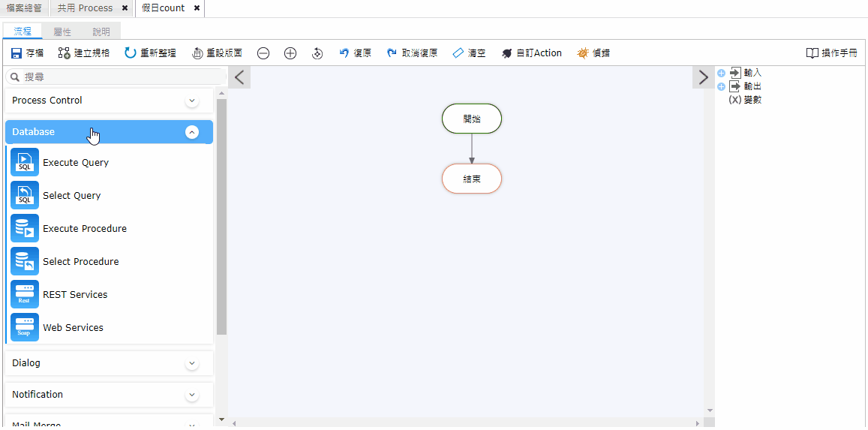Expand the Notification category
This screenshot has height=430, width=868.
[192, 395]
